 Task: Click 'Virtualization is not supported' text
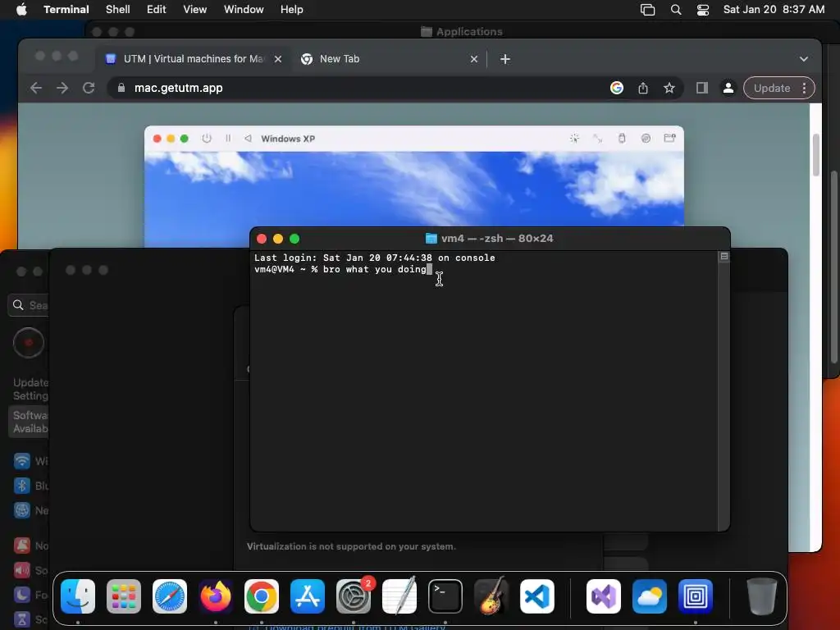click(x=351, y=546)
